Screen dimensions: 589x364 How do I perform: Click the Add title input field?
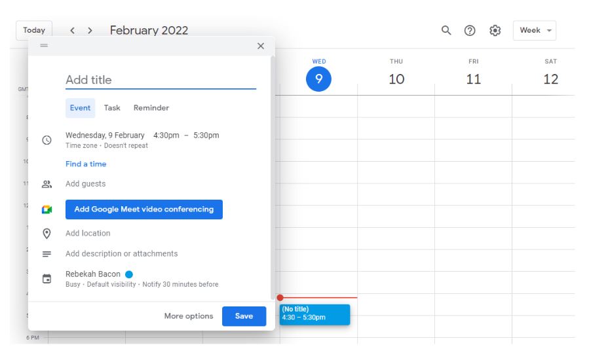pyautogui.click(x=161, y=80)
